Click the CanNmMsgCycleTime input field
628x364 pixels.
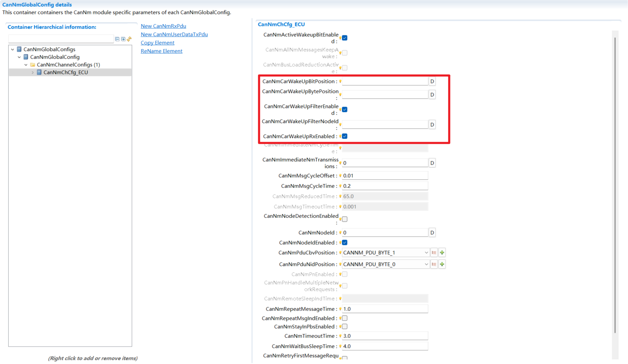coord(384,186)
